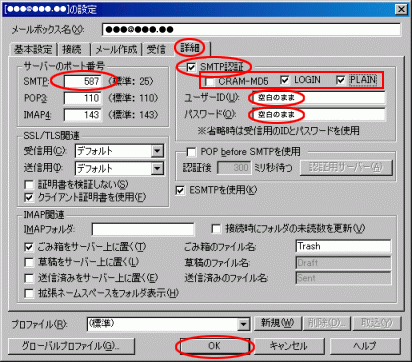The height and width of the screenshot is (362, 412).
Task: Enable the CRAM-MD5 checkbox
Action: (209, 81)
